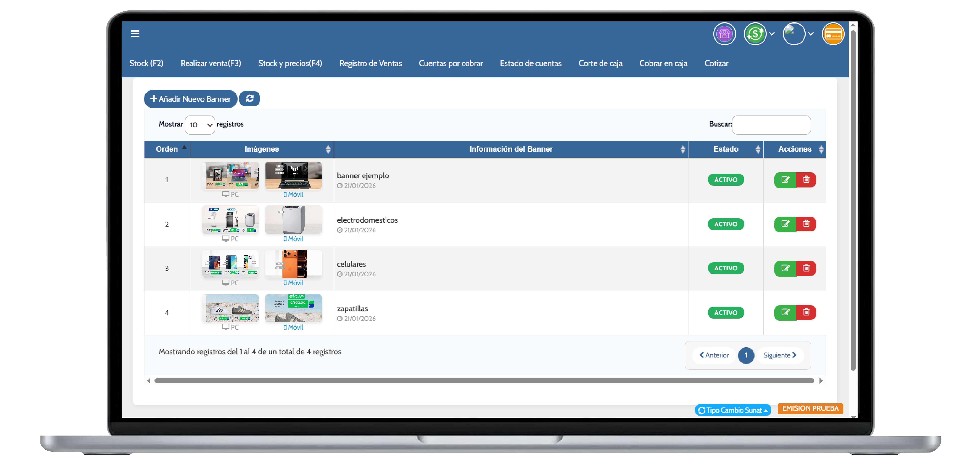Click the 'Mostrando registros del 1 al 4' text
Image resolution: width=980 pixels, height=458 pixels.
pyautogui.click(x=250, y=352)
